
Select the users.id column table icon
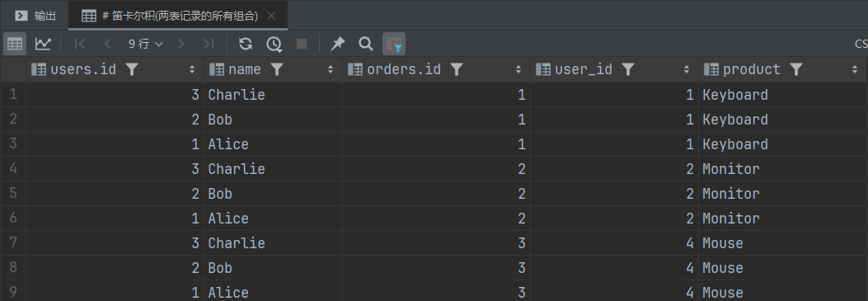[x=38, y=69]
